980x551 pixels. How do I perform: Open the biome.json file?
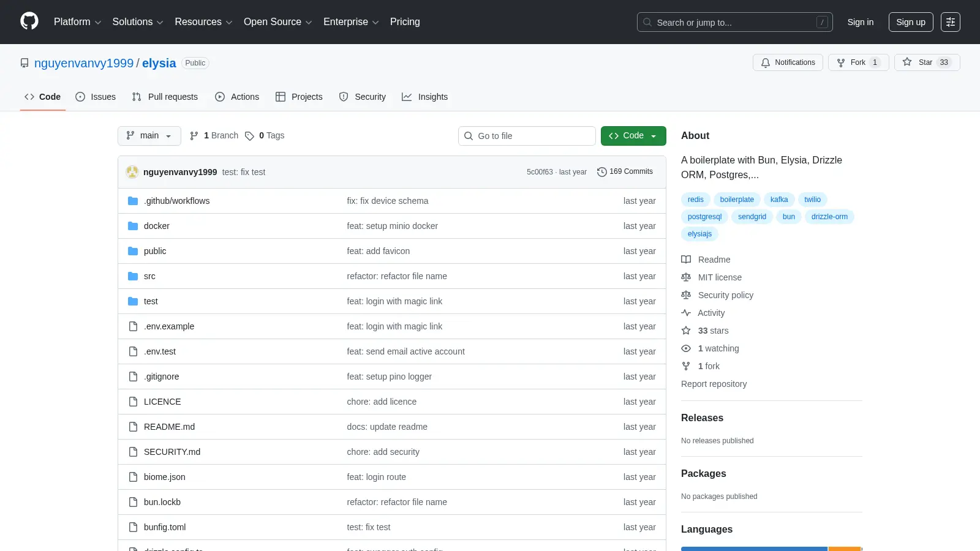pos(165,477)
